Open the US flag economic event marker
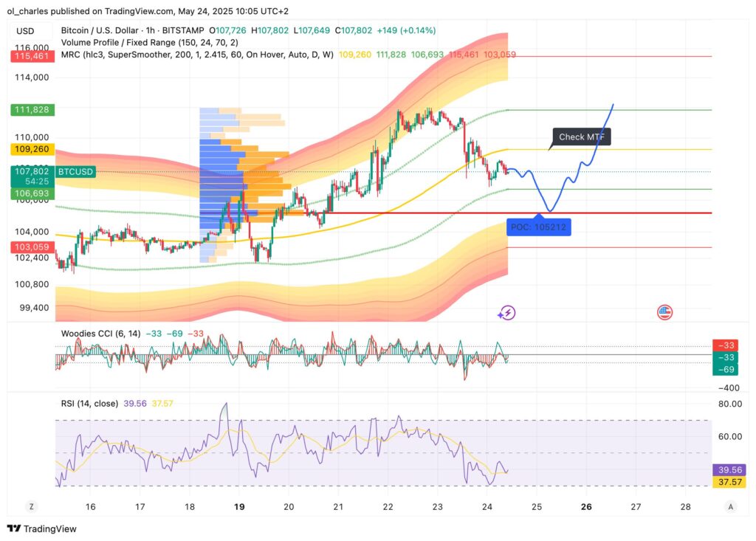This screenshot has height=541, width=756. coord(665,312)
